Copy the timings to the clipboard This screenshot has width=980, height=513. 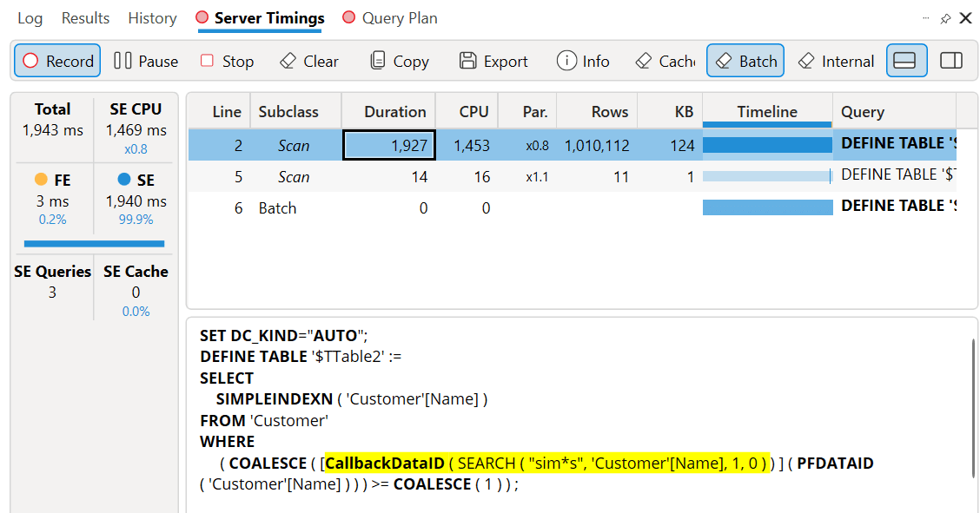[400, 61]
